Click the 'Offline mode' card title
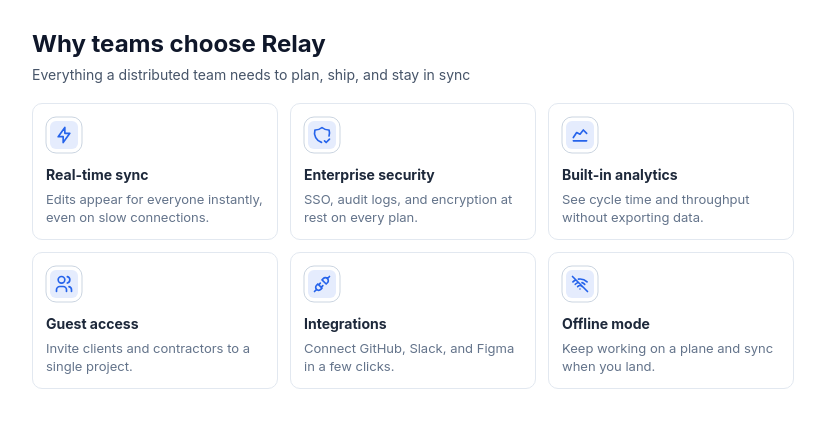This screenshot has height=421, width=826. tap(606, 324)
